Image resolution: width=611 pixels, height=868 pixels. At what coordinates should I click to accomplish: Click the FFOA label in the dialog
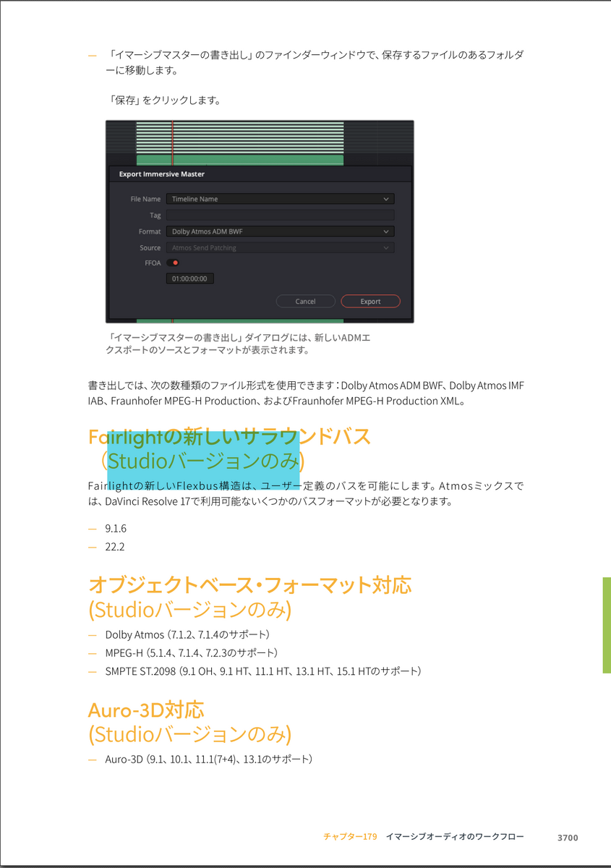(x=153, y=263)
